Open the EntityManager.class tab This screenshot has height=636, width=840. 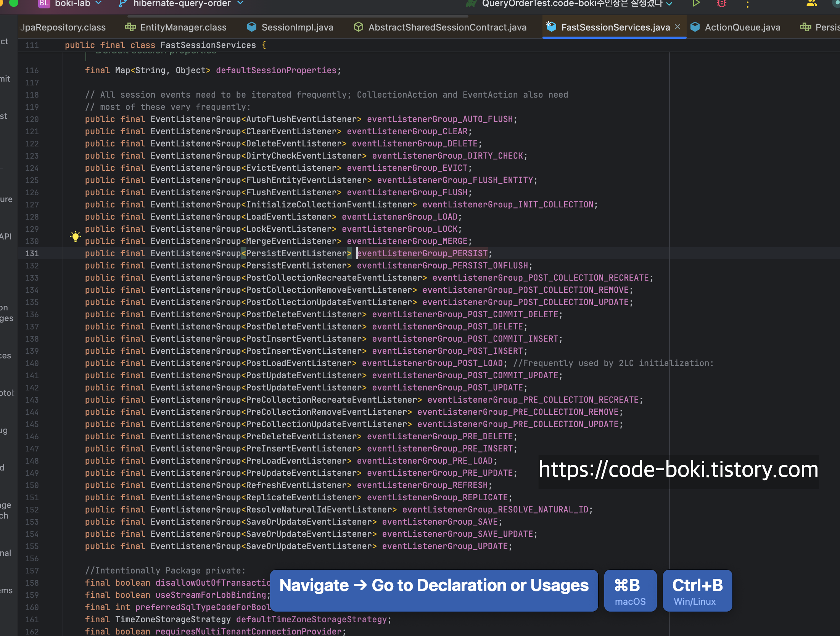(x=183, y=27)
